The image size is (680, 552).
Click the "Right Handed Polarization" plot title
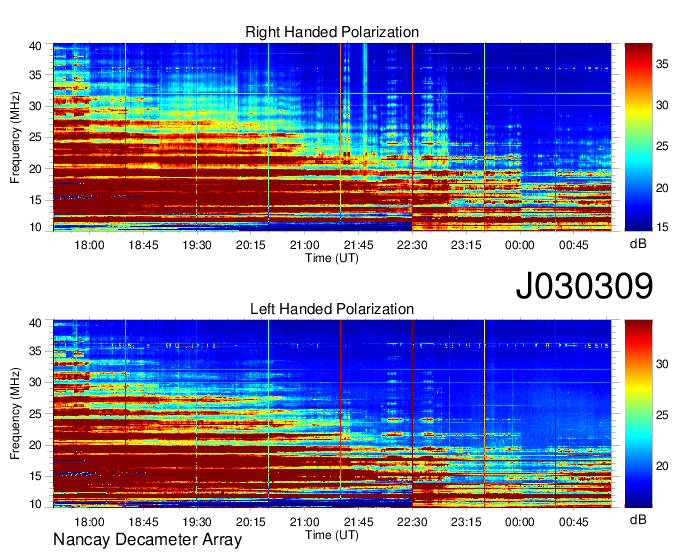coord(332,32)
